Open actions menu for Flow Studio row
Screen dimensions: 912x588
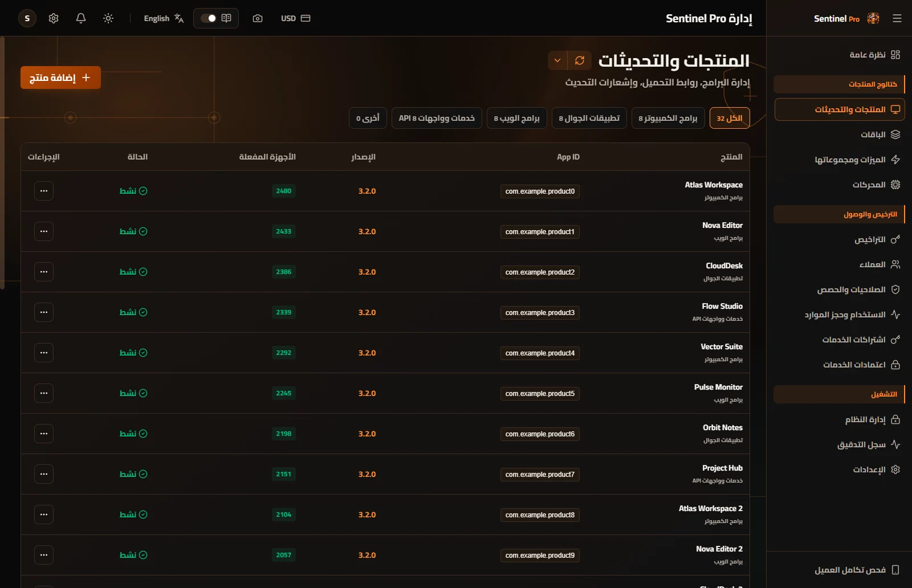click(44, 312)
